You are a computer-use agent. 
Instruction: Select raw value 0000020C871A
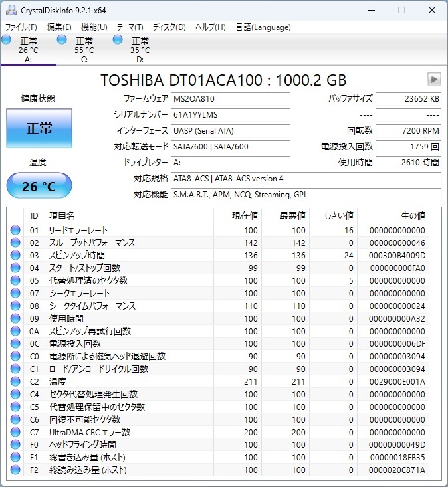[397, 470]
